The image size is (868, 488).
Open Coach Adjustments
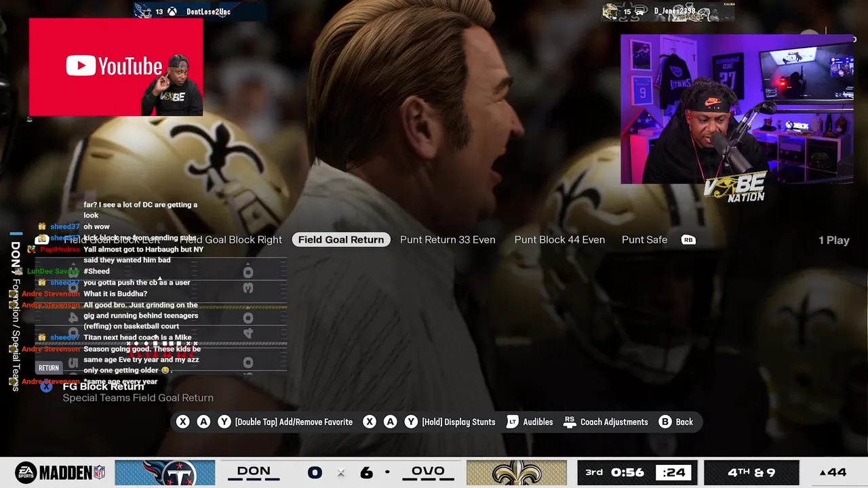[614, 422]
